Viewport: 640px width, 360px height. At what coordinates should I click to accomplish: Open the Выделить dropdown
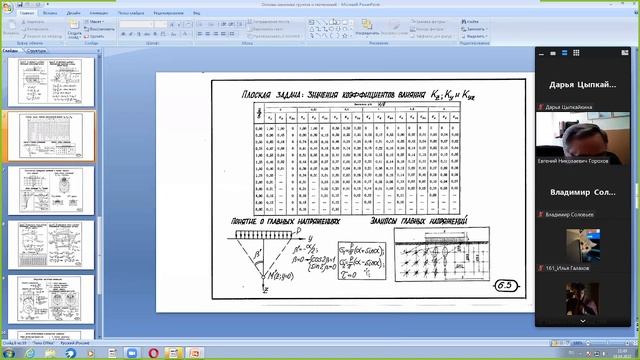[474, 36]
